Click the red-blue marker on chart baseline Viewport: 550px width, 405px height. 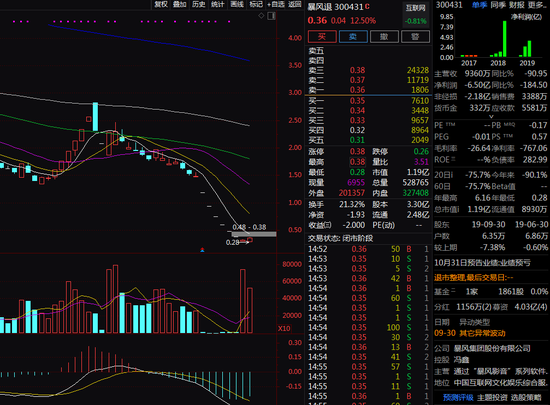point(202,250)
